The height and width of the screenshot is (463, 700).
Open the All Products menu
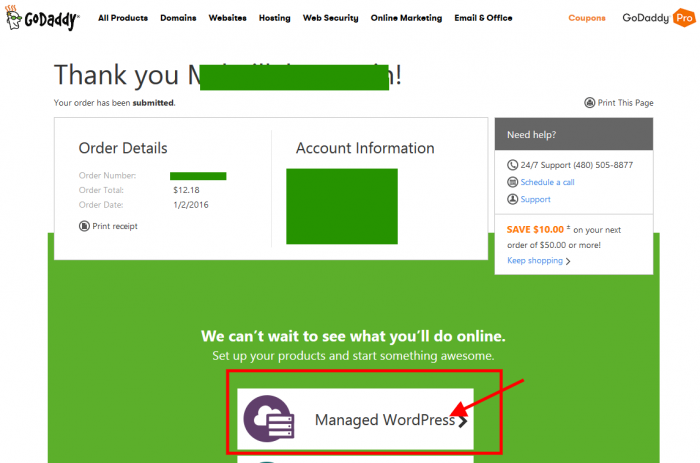point(123,18)
